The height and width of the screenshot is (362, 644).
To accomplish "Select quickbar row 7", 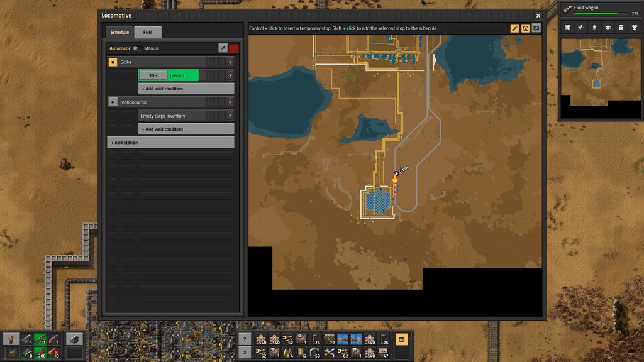I will (x=245, y=337).
